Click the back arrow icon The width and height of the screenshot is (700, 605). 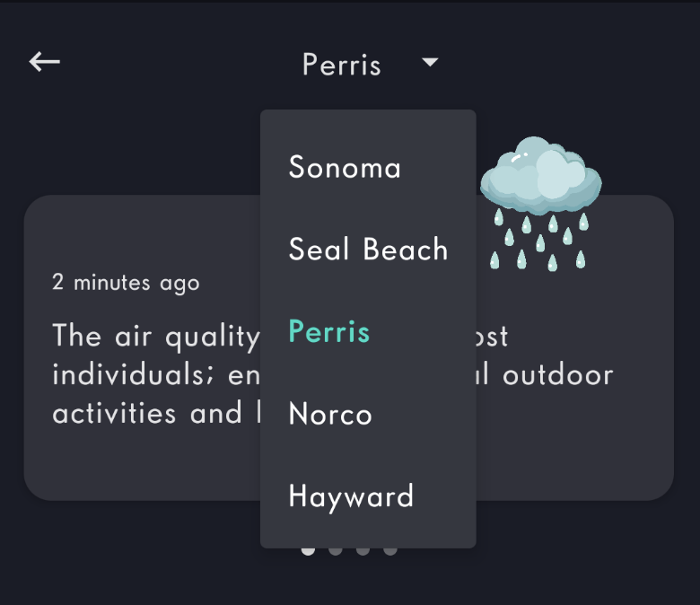[x=44, y=61]
